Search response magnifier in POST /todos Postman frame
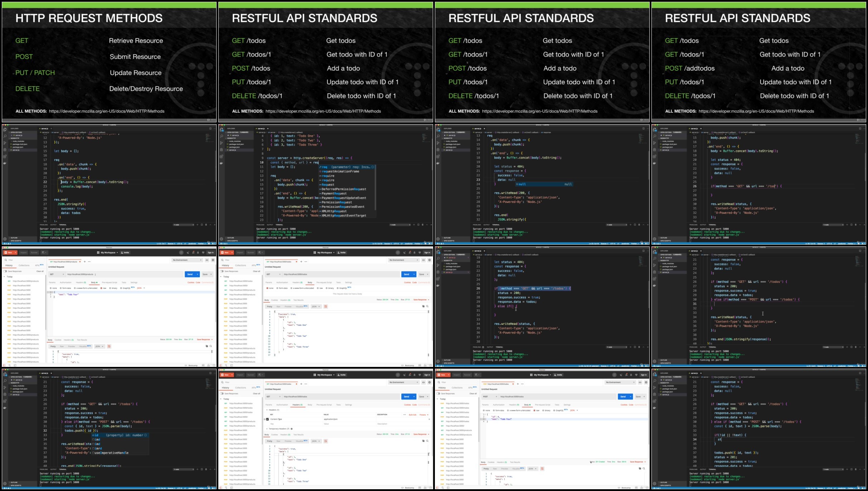This screenshot has height=491, width=868. tap(644, 468)
